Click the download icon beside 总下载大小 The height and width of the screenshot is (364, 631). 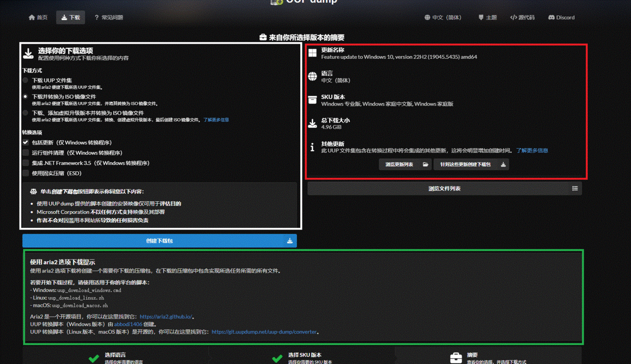point(312,123)
